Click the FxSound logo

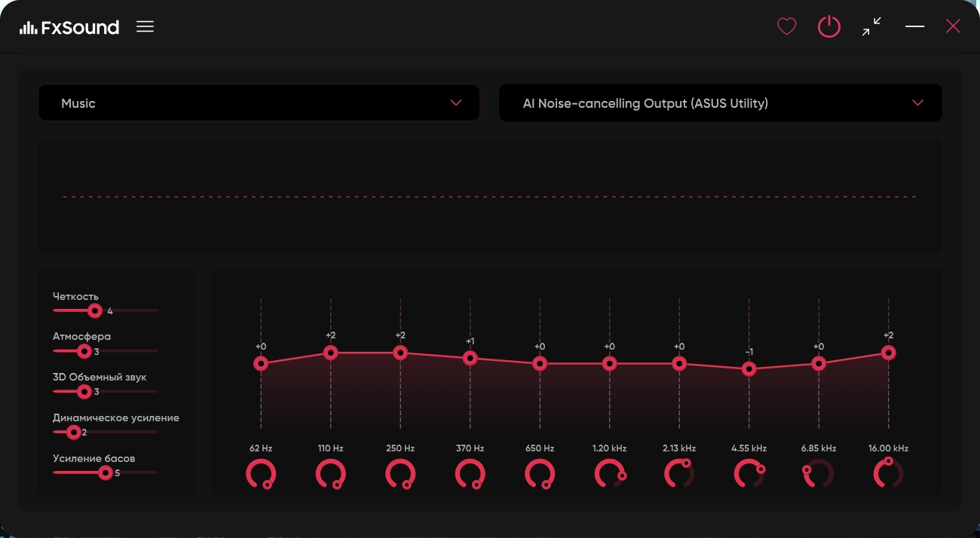pos(69,27)
